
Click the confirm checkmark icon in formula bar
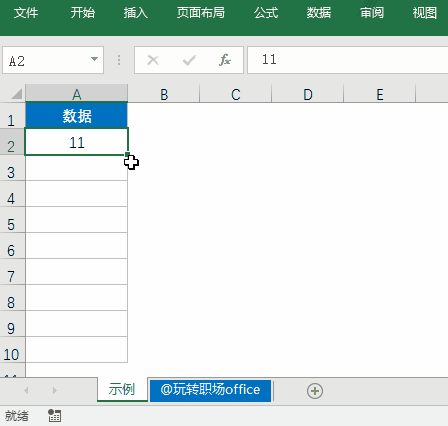pos(189,60)
